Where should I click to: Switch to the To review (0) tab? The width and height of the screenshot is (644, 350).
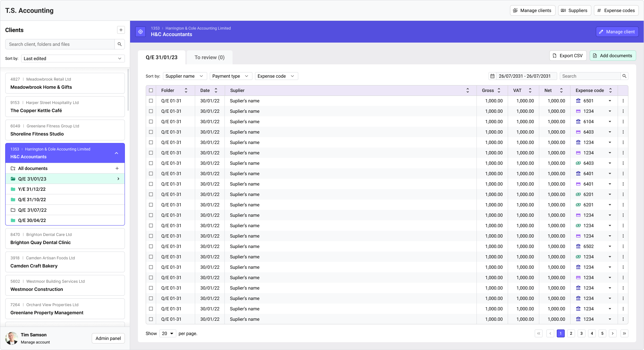[x=209, y=57]
